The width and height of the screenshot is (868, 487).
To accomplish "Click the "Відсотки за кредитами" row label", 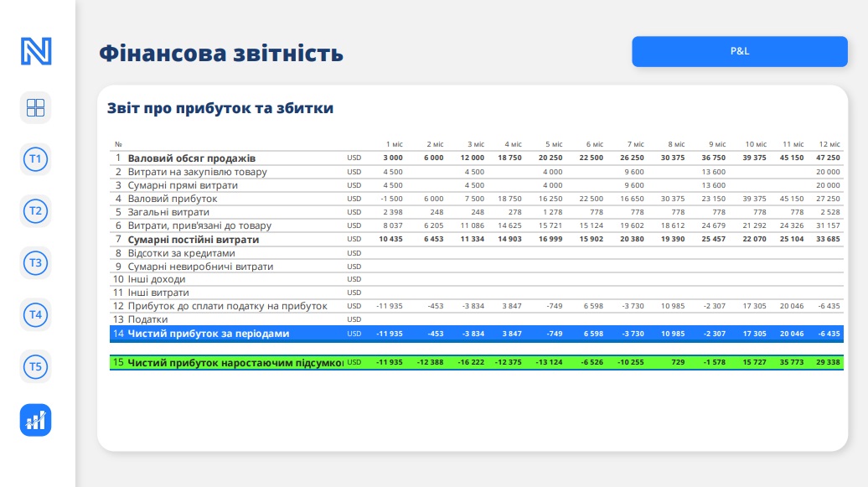I will 181,253.
